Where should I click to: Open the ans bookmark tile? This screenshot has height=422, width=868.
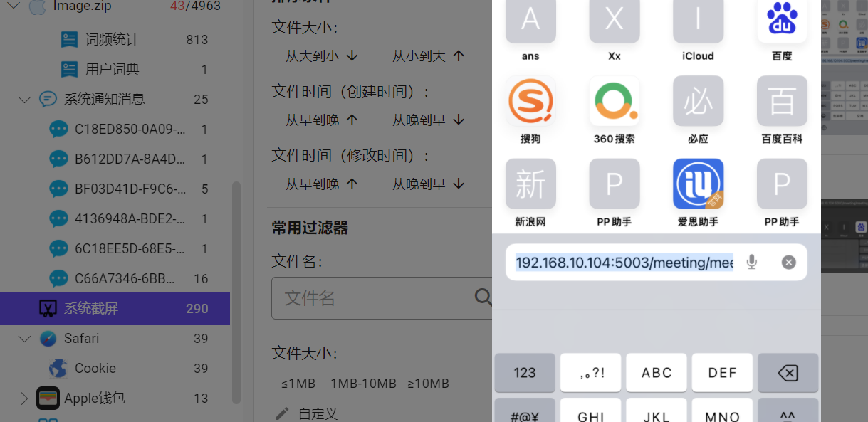[530, 21]
